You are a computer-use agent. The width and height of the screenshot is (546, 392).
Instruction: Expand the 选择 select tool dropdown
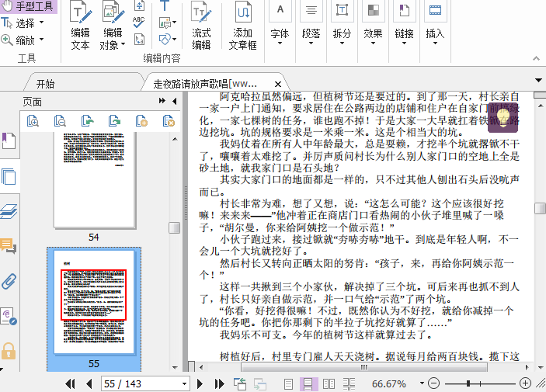coord(42,23)
